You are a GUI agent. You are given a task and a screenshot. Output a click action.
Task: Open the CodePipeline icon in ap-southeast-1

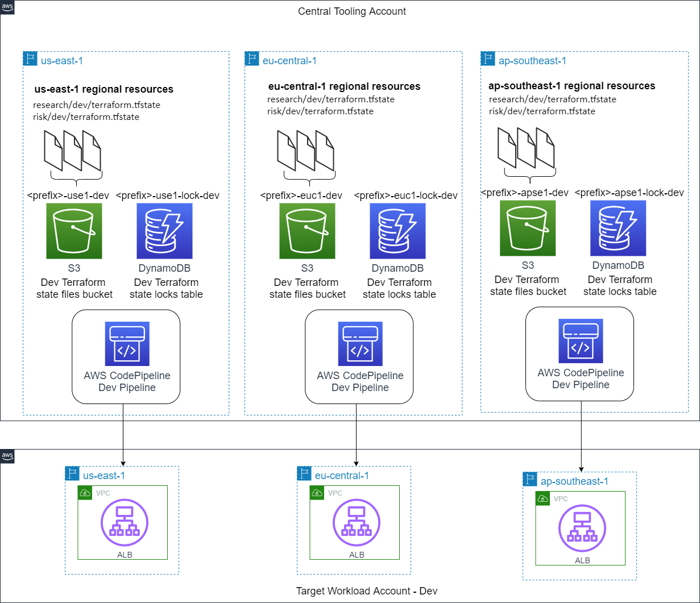[579, 341]
